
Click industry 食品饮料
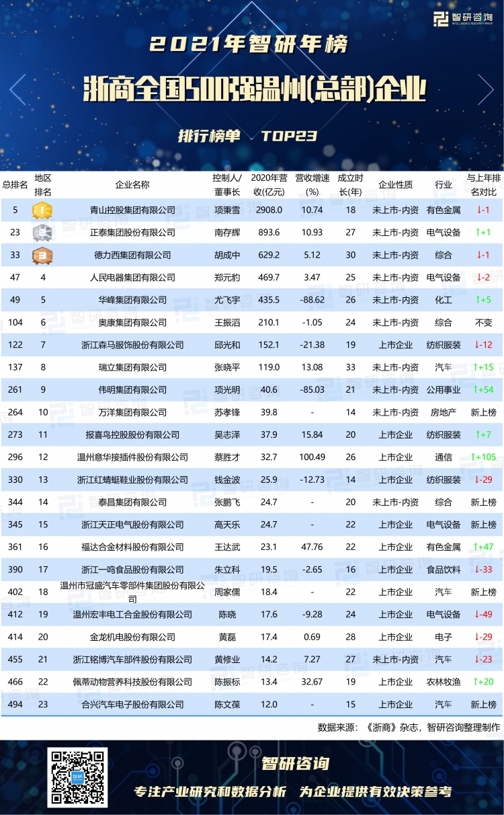[x=444, y=570]
